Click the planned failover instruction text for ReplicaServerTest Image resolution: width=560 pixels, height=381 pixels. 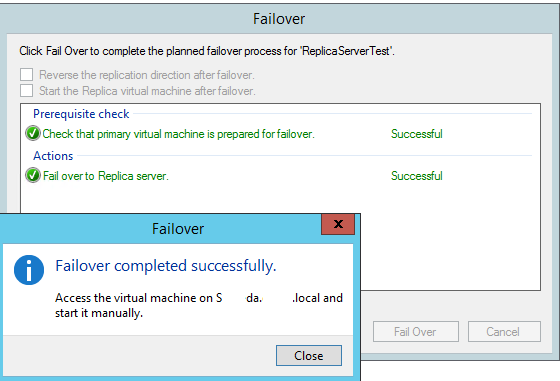207,51
